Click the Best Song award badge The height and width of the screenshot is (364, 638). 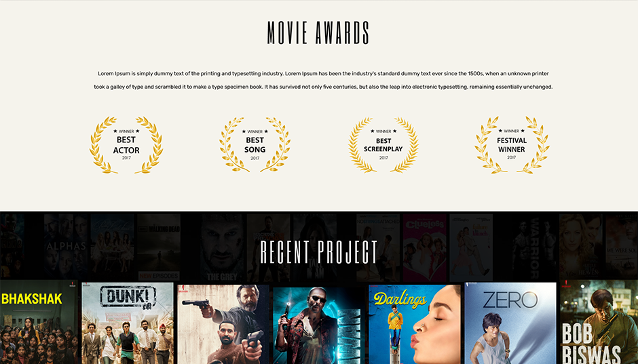coord(255,144)
